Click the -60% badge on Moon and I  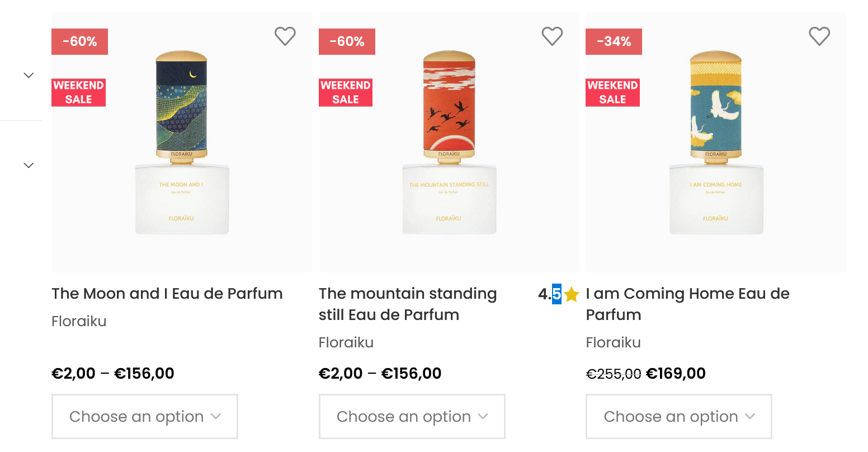[x=79, y=41]
